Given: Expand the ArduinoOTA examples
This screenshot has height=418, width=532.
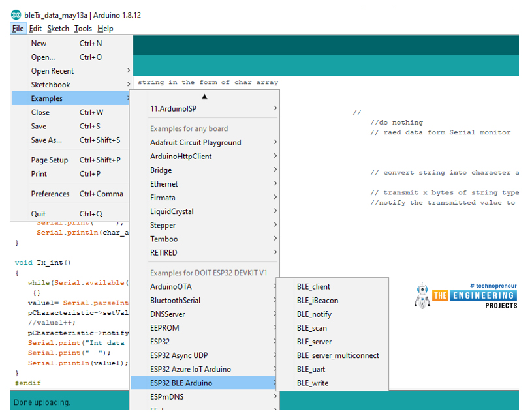Looking at the screenshot, I should 204,286.
